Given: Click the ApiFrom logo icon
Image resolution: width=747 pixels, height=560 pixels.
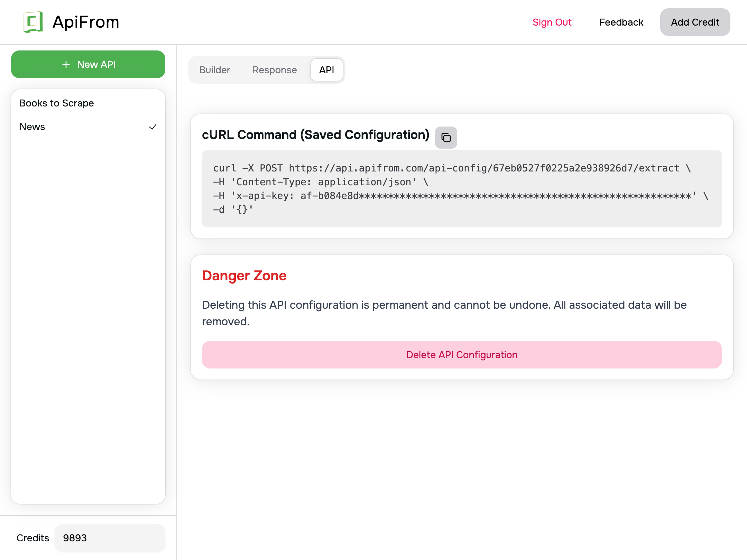Looking at the screenshot, I should click(33, 22).
